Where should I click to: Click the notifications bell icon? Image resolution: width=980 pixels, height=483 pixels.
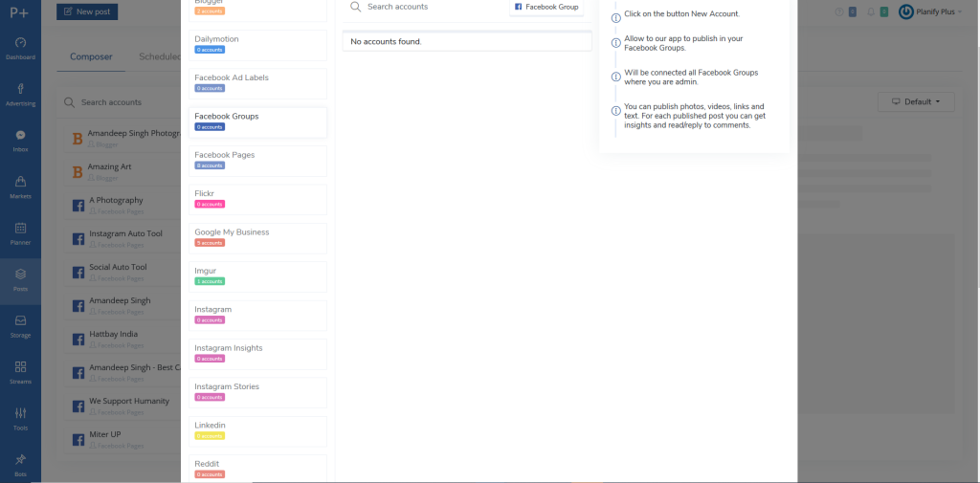870,12
